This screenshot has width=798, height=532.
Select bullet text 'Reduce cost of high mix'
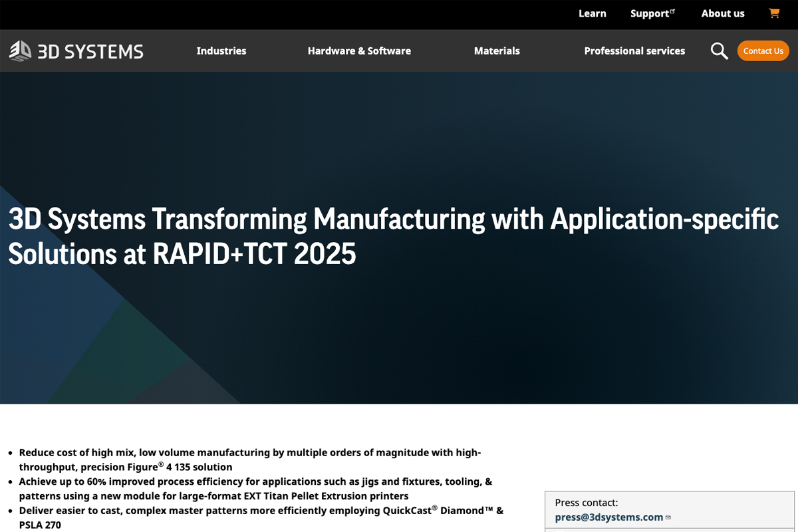pyautogui.click(x=250, y=460)
